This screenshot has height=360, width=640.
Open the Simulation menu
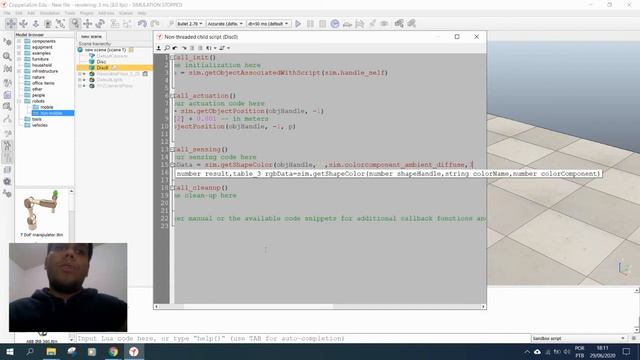point(50,13)
